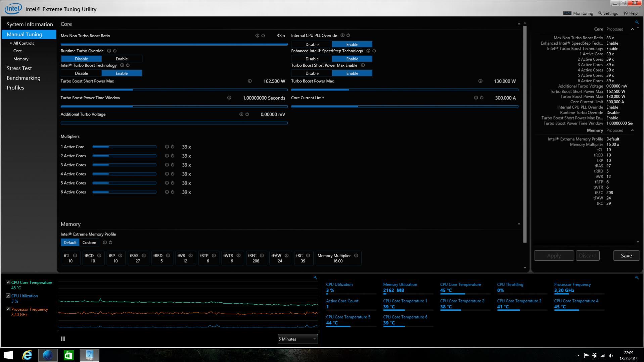Collapse the Memory section
This screenshot has width=644, height=362.
tap(519, 224)
